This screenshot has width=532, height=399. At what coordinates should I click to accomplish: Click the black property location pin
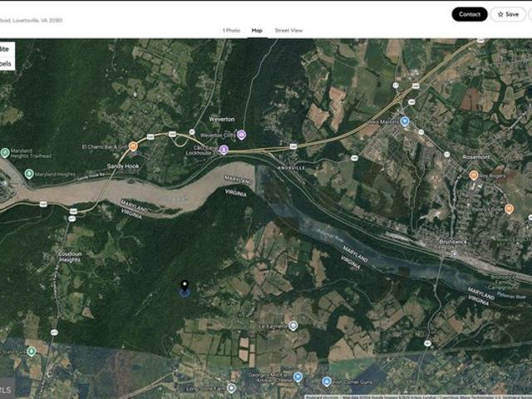pos(185,286)
